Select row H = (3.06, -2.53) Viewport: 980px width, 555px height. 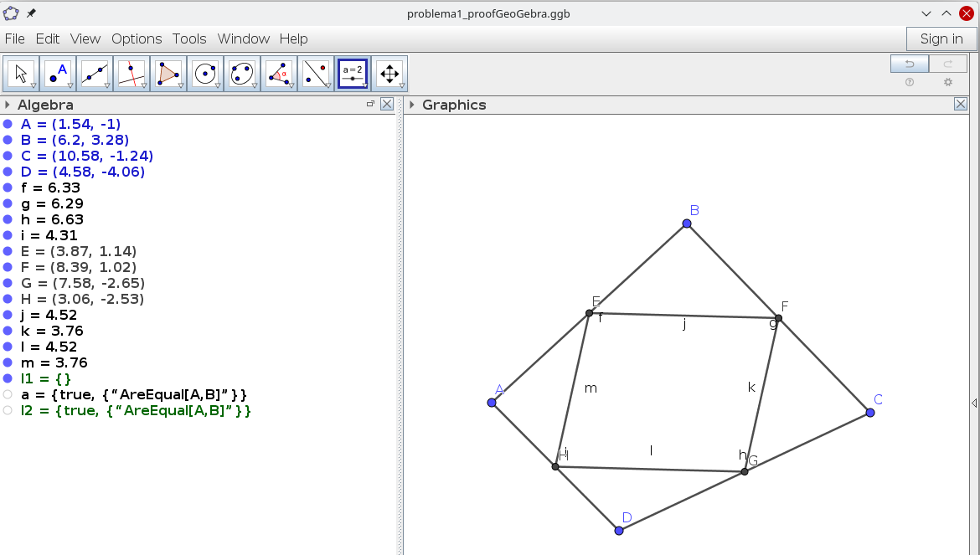point(82,299)
